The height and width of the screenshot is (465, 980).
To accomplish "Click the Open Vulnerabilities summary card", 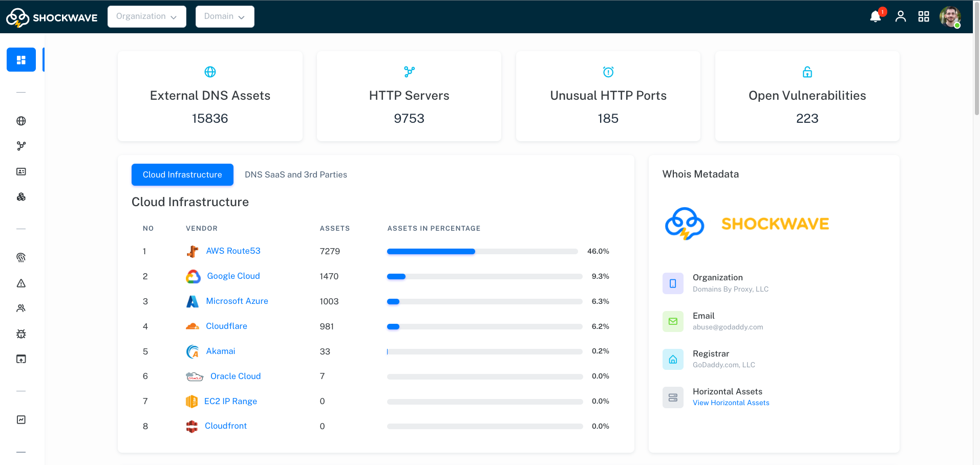I will (807, 96).
